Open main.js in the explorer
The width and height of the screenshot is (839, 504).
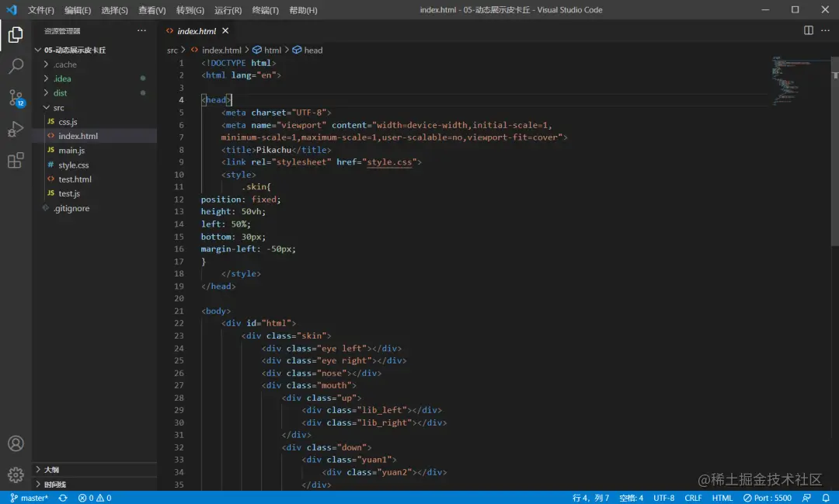[71, 151]
